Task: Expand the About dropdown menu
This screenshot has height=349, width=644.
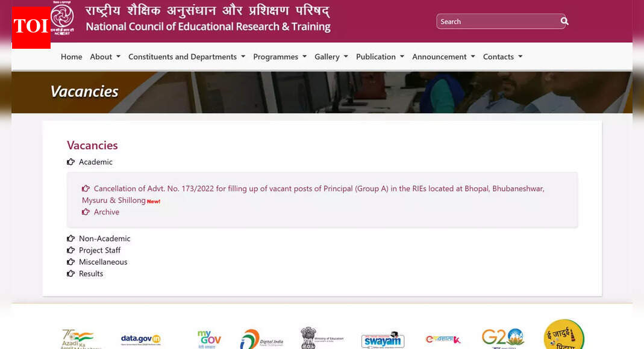Action: pos(104,57)
